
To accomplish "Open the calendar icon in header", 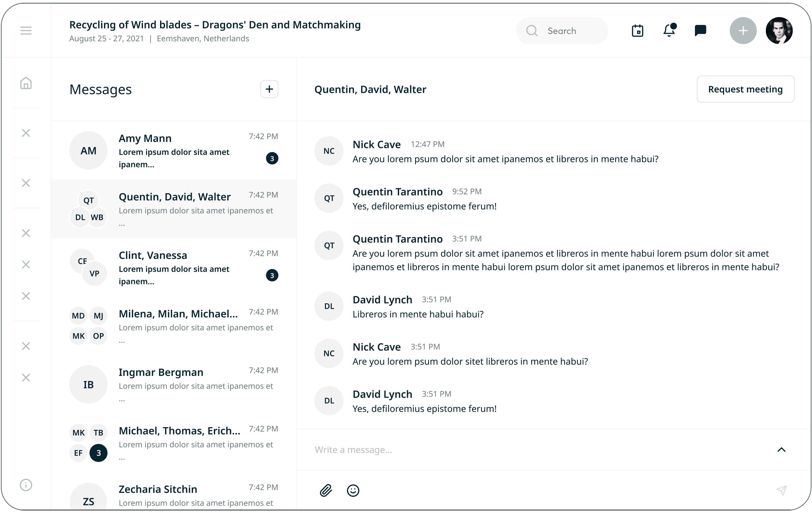I will (637, 31).
